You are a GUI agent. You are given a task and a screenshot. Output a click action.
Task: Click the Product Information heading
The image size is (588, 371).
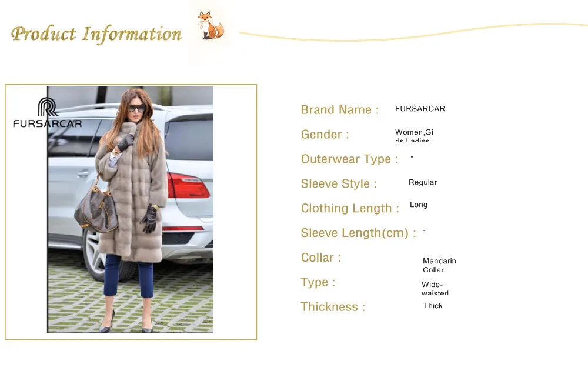click(96, 34)
